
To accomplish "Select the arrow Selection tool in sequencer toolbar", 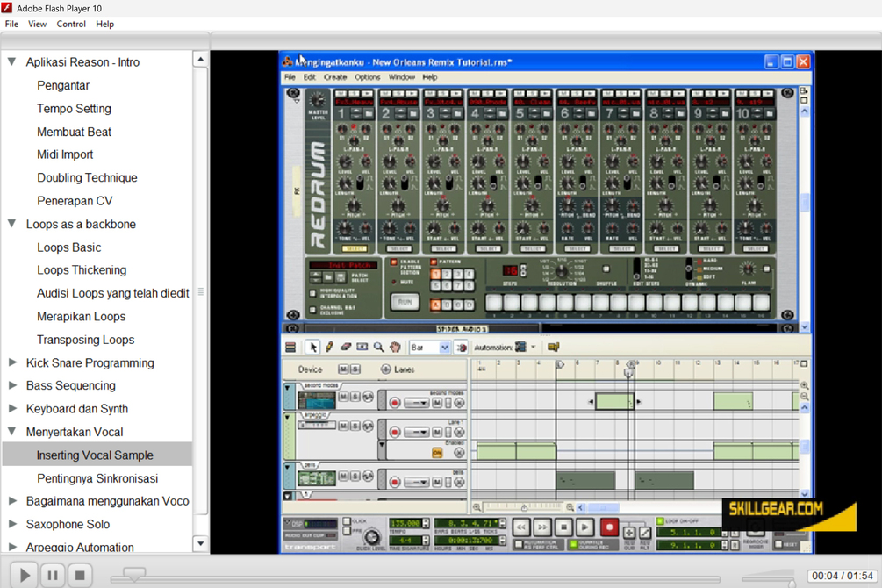I will click(x=312, y=348).
